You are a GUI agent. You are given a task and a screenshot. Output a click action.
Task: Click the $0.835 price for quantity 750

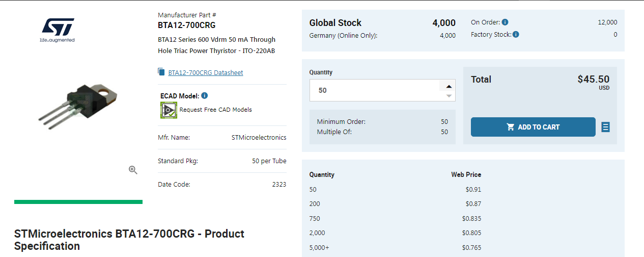click(471, 219)
